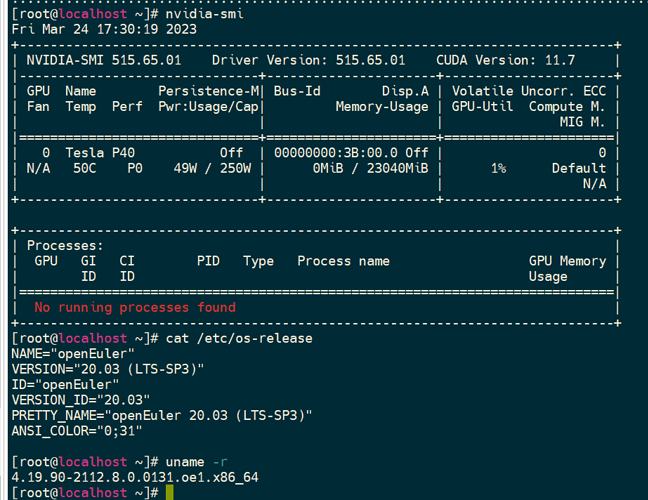This screenshot has width=648, height=500.
Task: Click the 'Processes:' section header
Action: tap(65, 245)
